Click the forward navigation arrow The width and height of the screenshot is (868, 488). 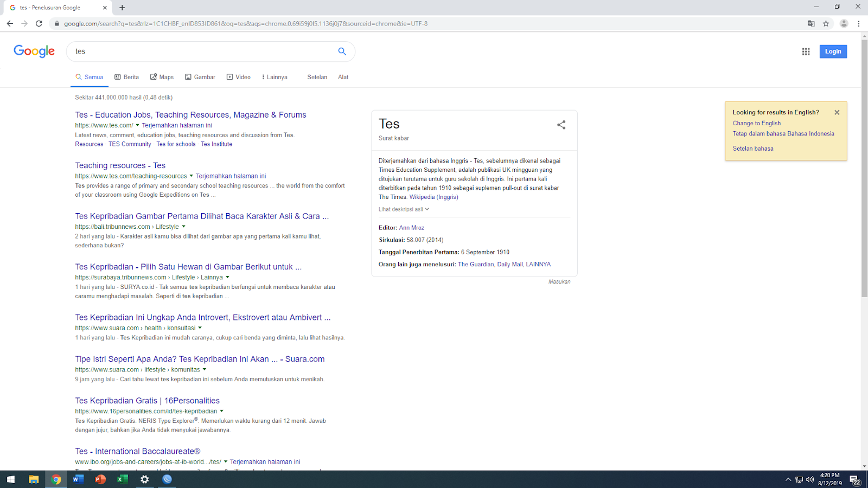(x=24, y=23)
